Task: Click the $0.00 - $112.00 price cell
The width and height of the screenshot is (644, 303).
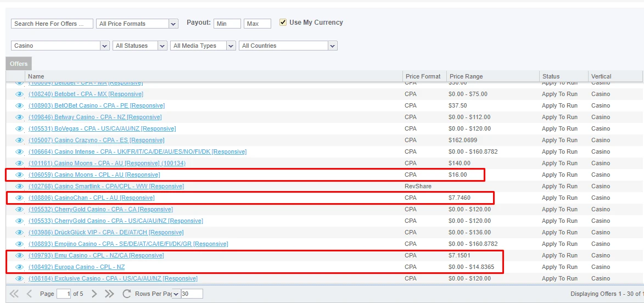Action: (469, 117)
